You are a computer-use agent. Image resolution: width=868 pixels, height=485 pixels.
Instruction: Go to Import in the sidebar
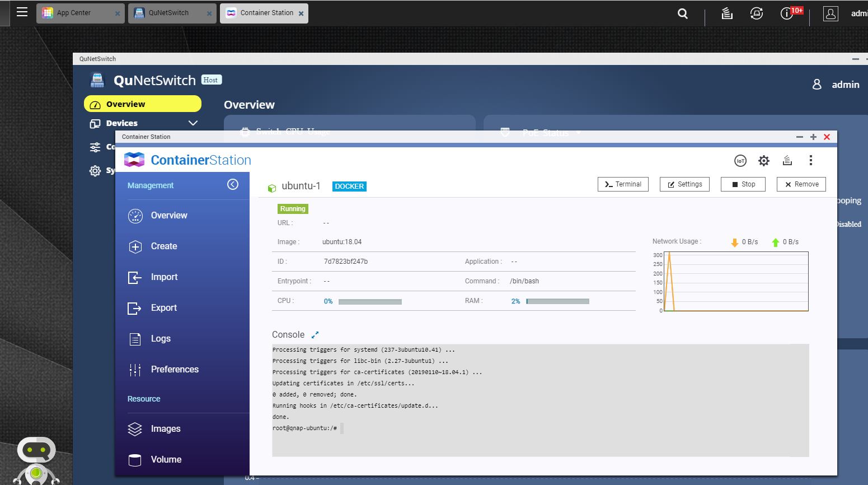point(164,277)
